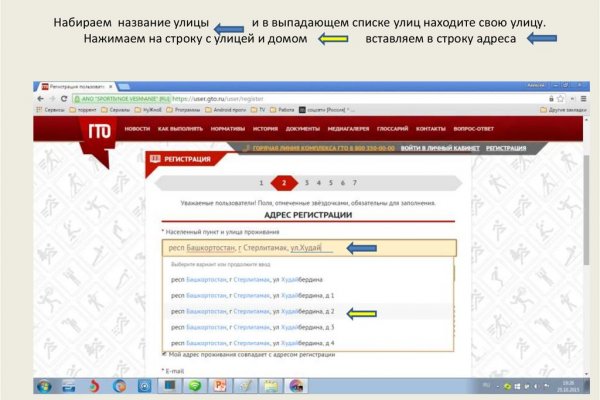Click the browser back arrow
The width and height of the screenshot is (600, 400).
[x=40, y=99]
